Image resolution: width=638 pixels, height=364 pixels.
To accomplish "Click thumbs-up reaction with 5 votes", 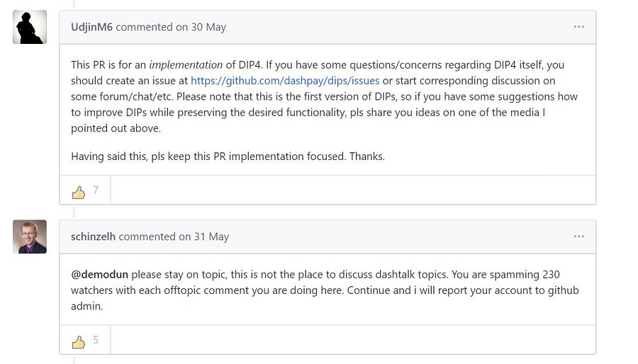I will (x=85, y=341).
